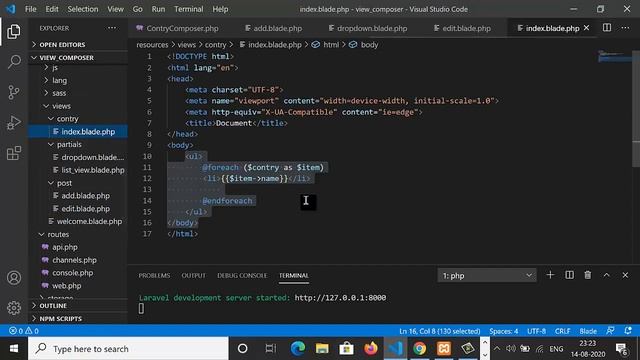This screenshot has width=640, height=360.
Task: Open the Manage gear icon
Action: click(x=14, y=308)
